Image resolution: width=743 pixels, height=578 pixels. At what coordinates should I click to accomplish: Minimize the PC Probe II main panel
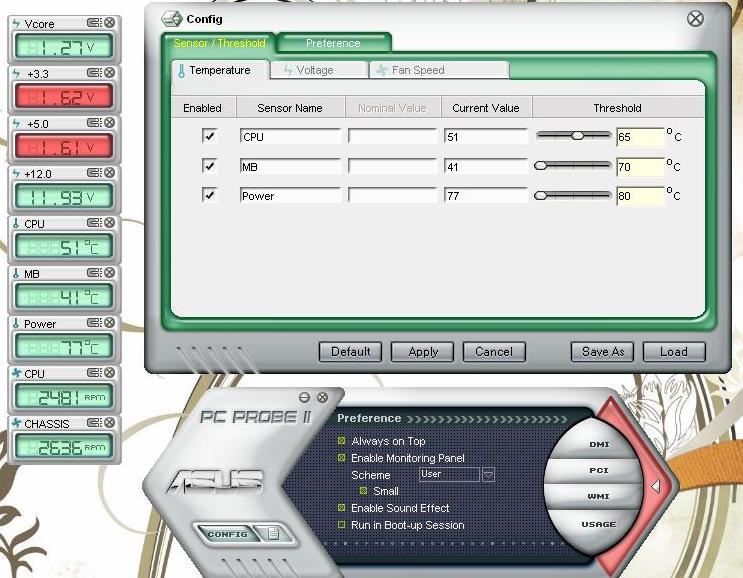pos(304,397)
